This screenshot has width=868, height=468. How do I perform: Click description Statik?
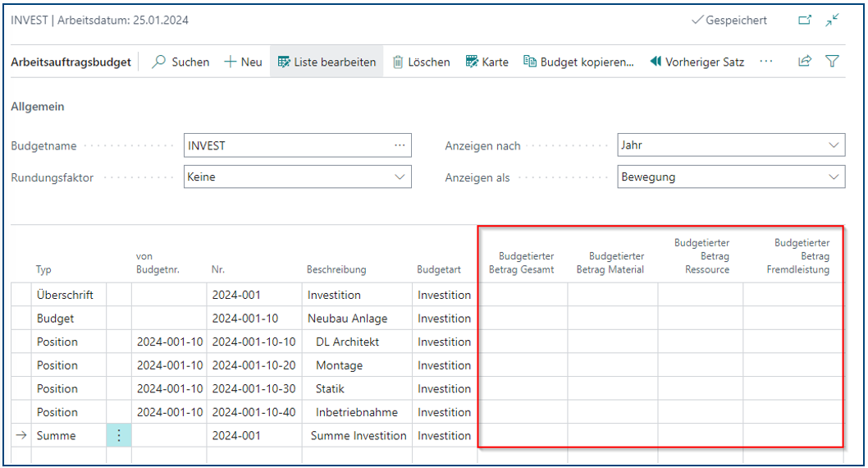tap(330, 389)
